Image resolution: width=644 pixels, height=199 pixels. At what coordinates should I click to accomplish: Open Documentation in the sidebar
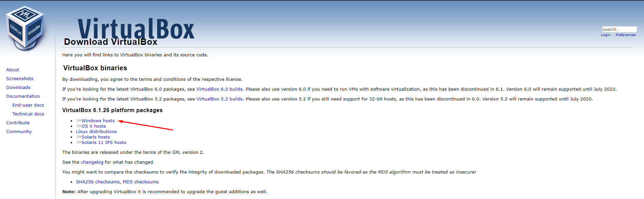[23, 96]
